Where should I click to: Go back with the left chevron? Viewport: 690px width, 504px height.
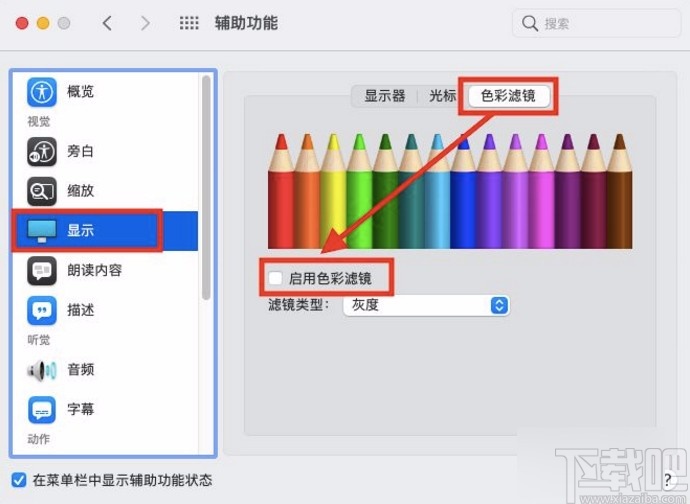click(107, 23)
